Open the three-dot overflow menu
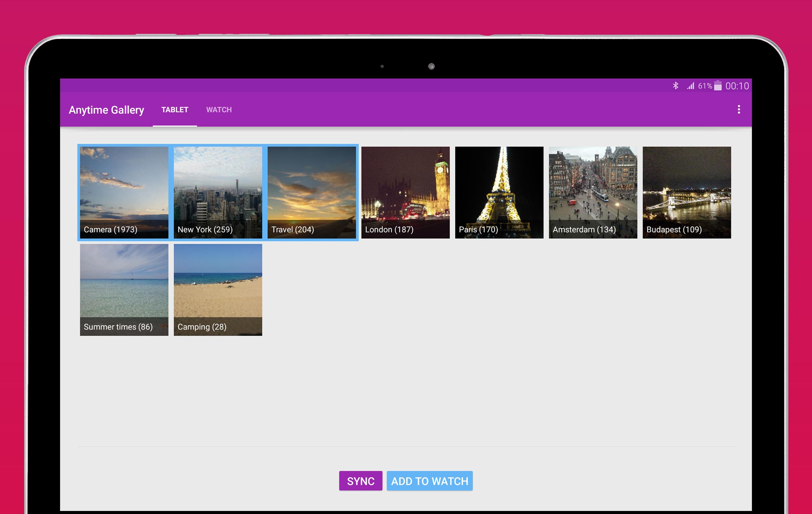The image size is (812, 514). [x=739, y=109]
